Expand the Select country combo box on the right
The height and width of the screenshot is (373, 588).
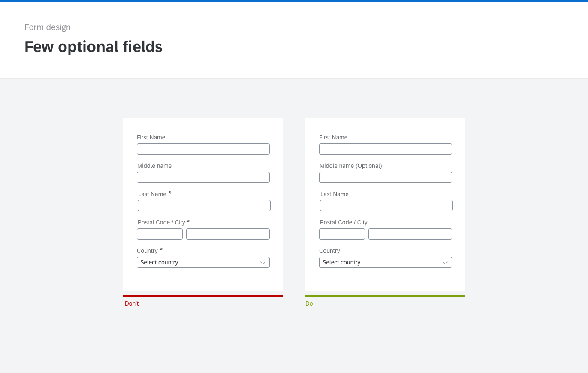click(x=385, y=262)
